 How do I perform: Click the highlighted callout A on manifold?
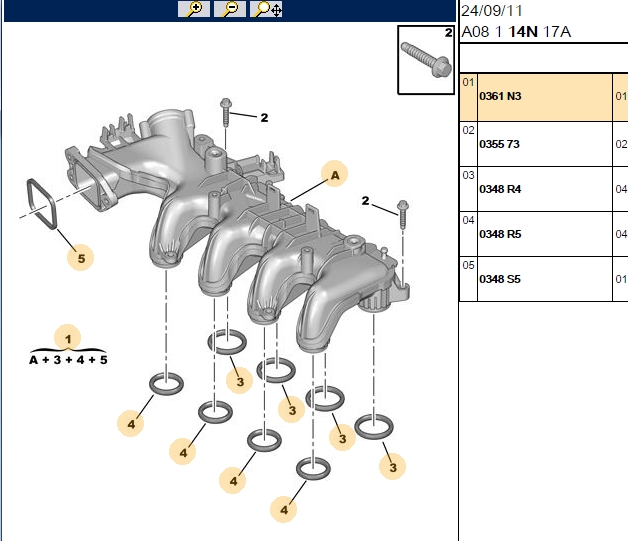pos(334,175)
